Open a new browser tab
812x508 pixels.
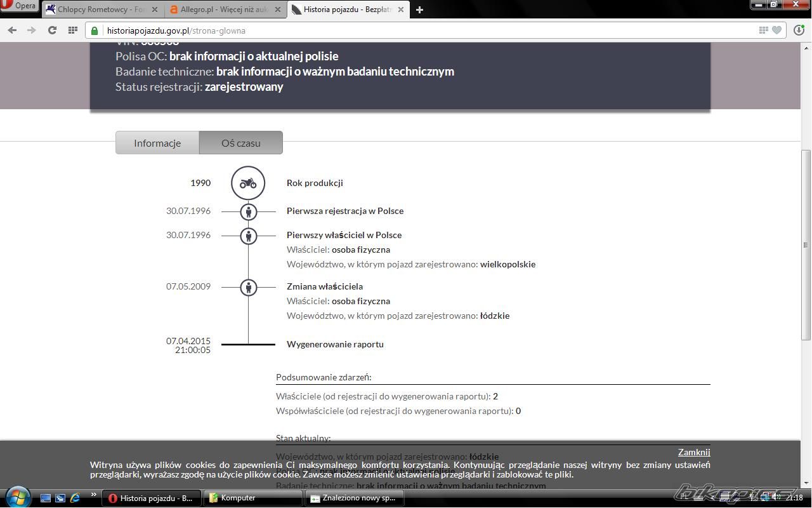[x=419, y=10]
